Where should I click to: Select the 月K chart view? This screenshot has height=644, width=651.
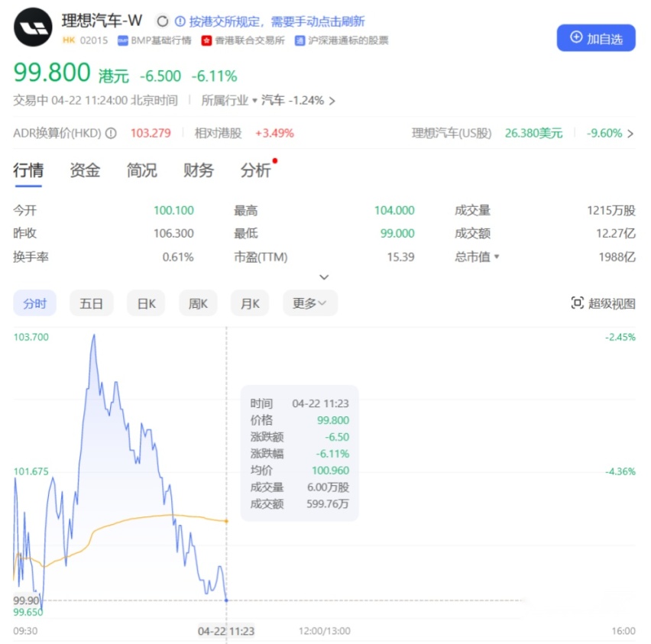[250, 303]
